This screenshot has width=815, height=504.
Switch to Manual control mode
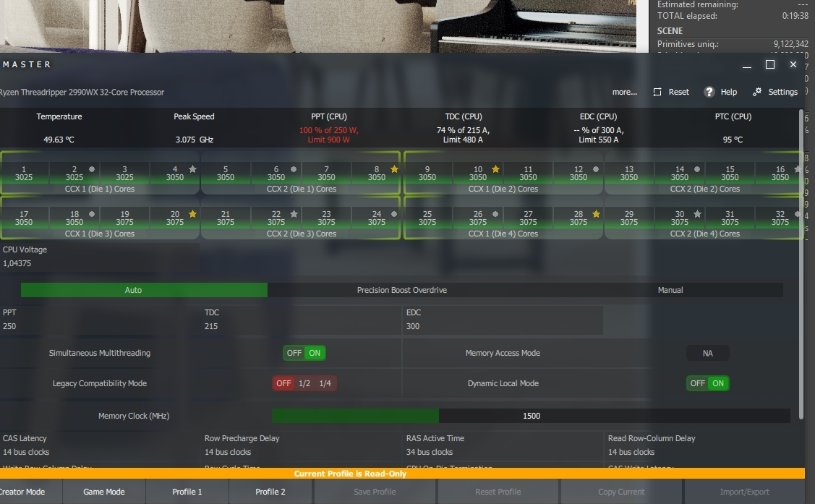(670, 290)
